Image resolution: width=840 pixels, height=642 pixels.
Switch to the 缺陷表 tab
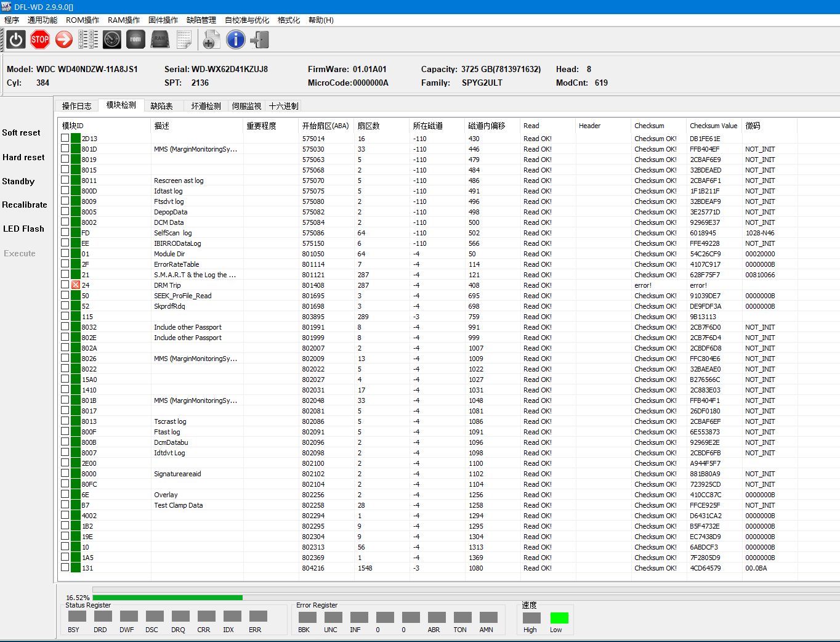162,106
